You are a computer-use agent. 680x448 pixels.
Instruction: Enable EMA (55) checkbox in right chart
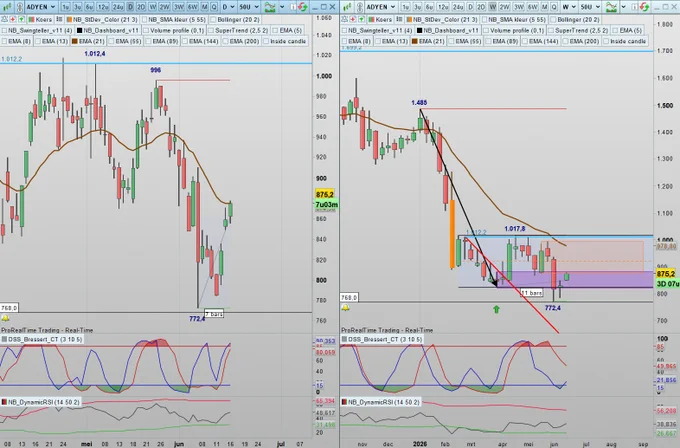(x=451, y=41)
